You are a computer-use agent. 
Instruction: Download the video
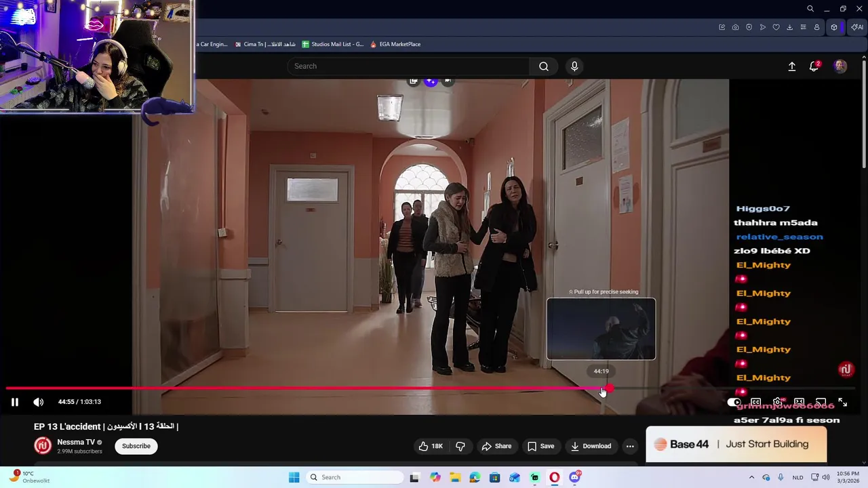pos(591,446)
